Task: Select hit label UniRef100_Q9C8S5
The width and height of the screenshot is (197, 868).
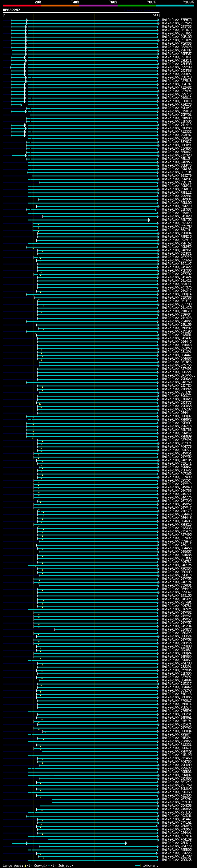Action: pyautogui.click(x=177, y=406)
